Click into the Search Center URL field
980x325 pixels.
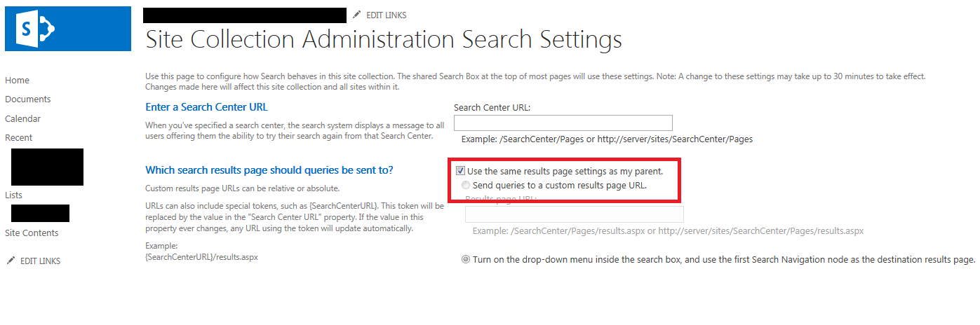click(563, 123)
